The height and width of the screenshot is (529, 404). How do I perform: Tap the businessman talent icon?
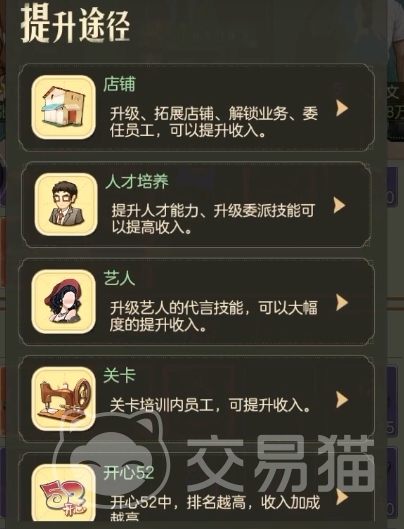pos(66,204)
